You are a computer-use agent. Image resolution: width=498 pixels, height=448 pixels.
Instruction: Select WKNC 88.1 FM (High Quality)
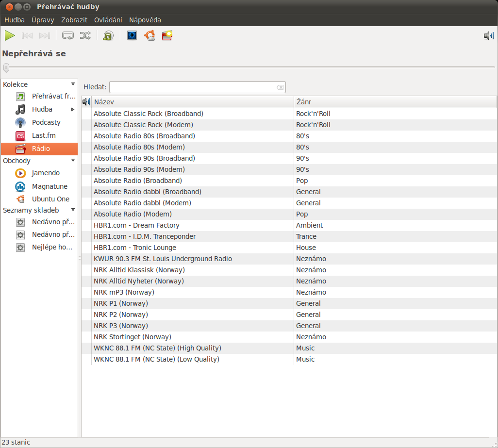point(289,348)
